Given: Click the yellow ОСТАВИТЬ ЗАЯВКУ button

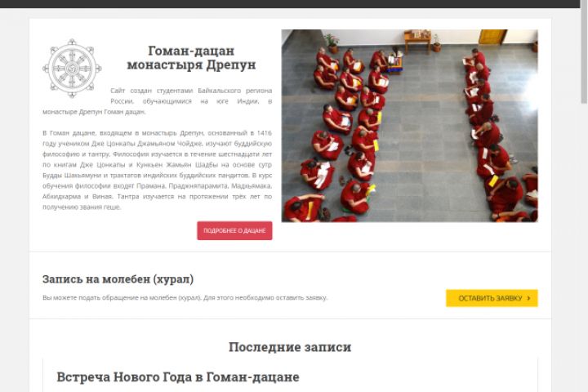Looking at the screenshot, I should 492,298.
